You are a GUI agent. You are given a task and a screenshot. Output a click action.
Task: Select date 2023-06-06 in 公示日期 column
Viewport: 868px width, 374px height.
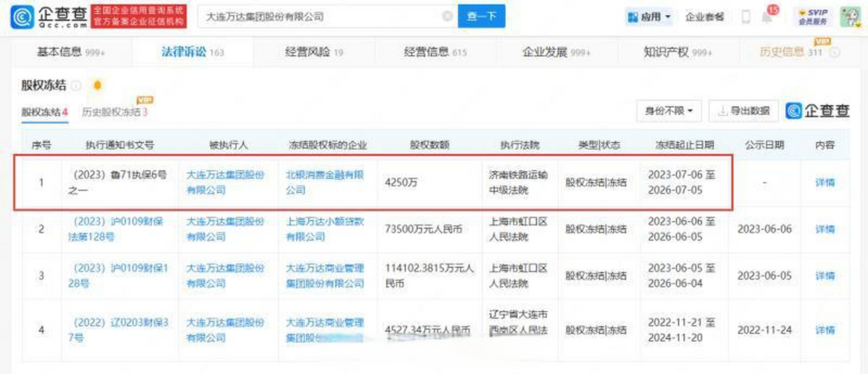pyautogui.click(x=764, y=229)
